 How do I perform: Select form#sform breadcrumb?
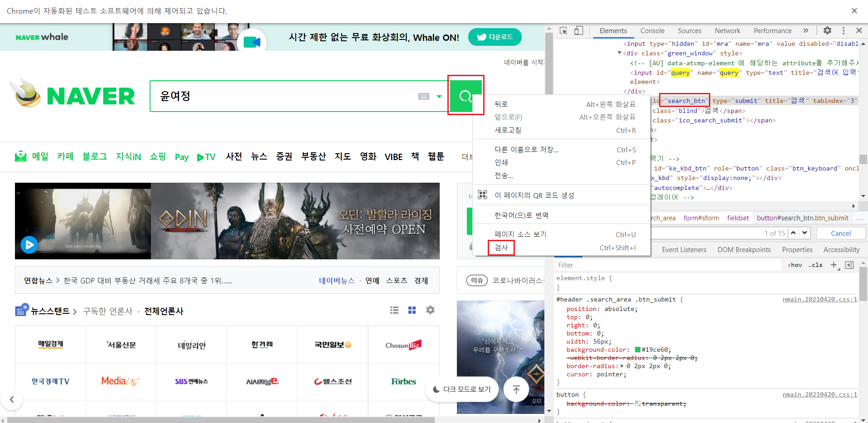701,218
